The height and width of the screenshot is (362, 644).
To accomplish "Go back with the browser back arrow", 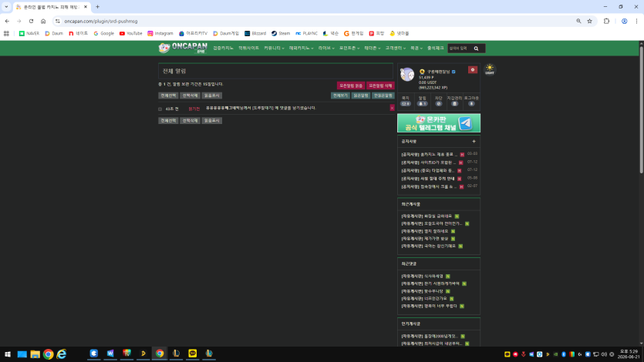I will click(7, 21).
